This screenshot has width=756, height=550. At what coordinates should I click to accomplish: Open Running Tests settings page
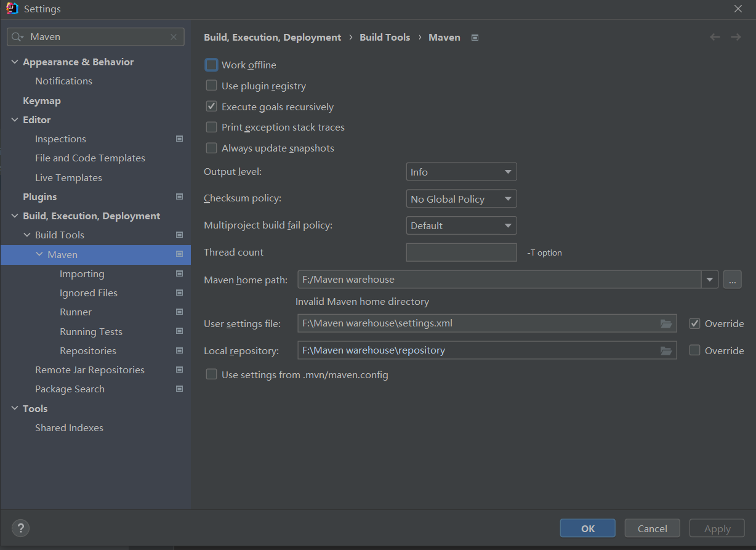[91, 331]
